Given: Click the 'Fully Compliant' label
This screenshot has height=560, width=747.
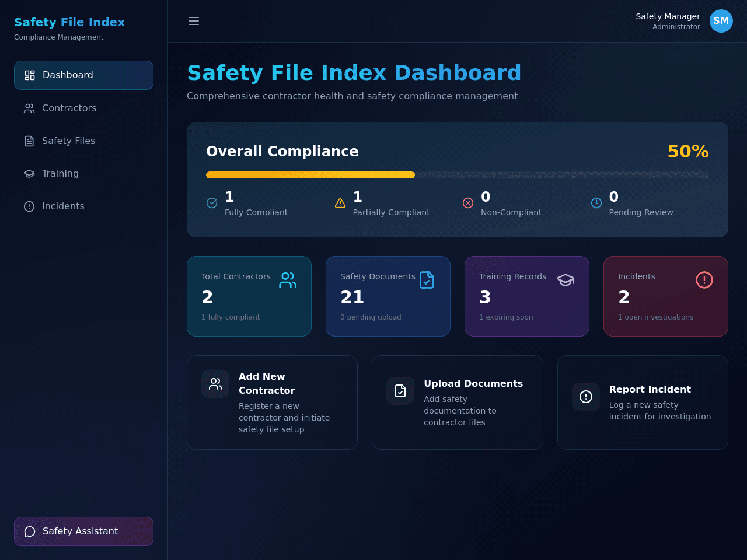Looking at the screenshot, I should tap(256, 212).
